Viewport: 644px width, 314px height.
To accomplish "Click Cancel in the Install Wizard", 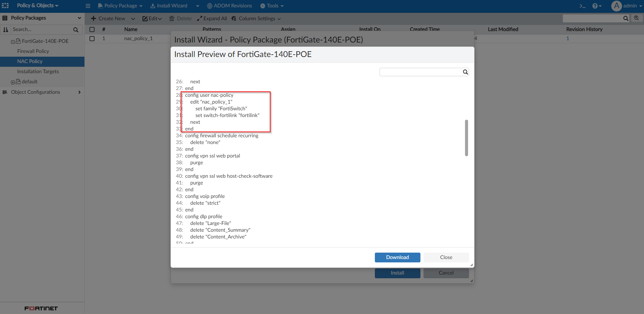I will 446,273.
